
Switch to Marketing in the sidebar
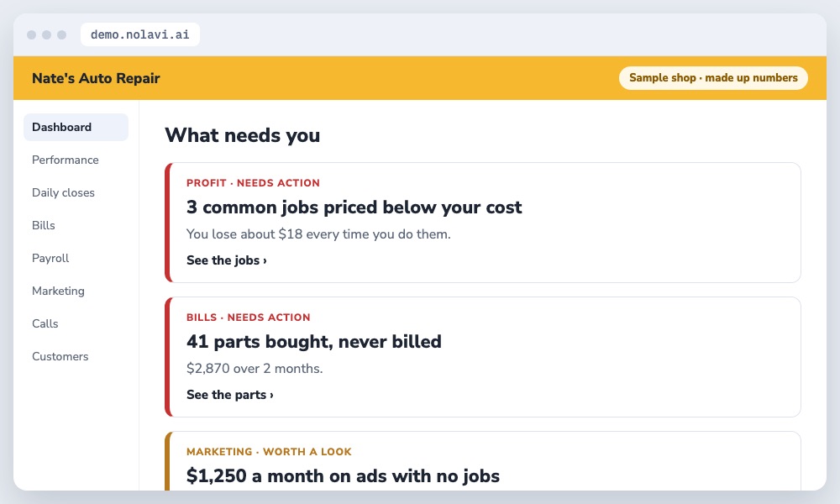point(59,291)
